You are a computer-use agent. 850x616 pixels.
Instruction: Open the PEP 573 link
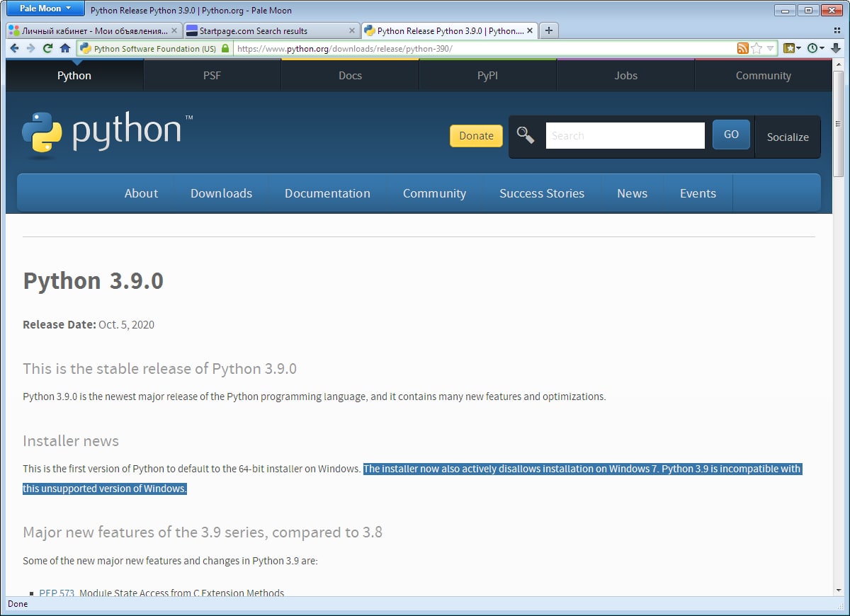pos(57,593)
